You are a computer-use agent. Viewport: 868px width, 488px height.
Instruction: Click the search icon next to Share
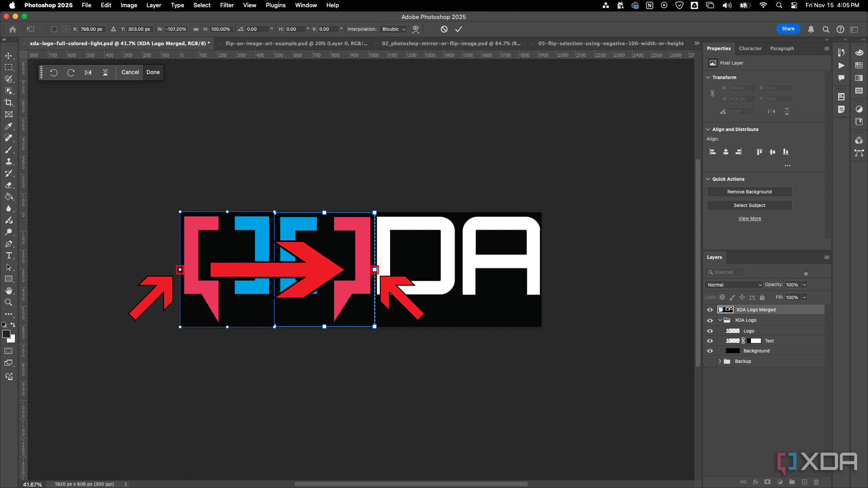pyautogui.click(x=826, y=29)
